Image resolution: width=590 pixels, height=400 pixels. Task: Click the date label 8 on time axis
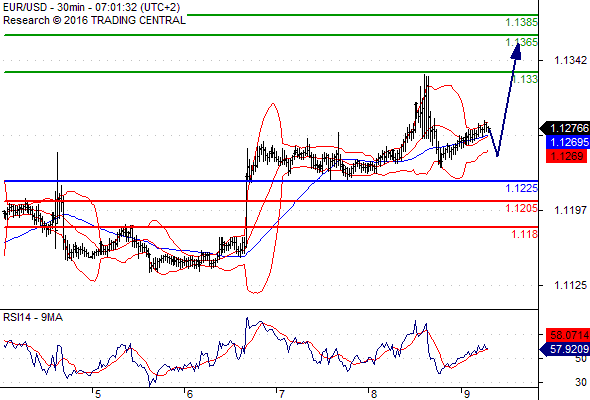(x=374, y=394)
